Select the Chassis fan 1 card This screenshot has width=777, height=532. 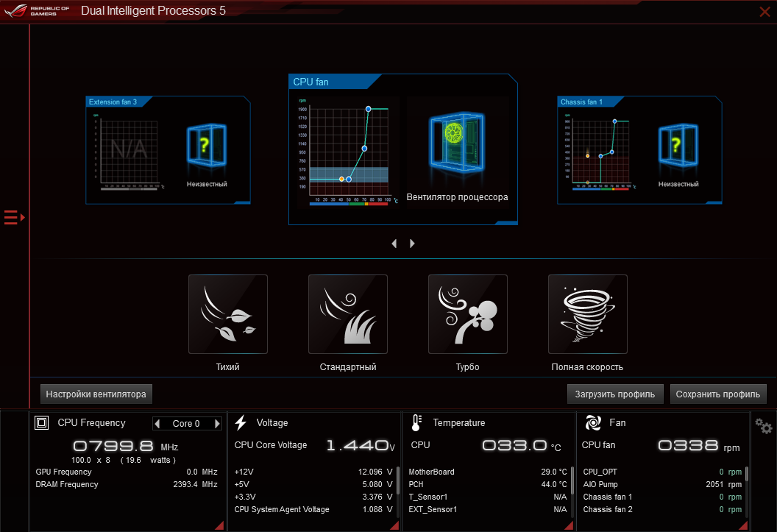tap(639, 150)
